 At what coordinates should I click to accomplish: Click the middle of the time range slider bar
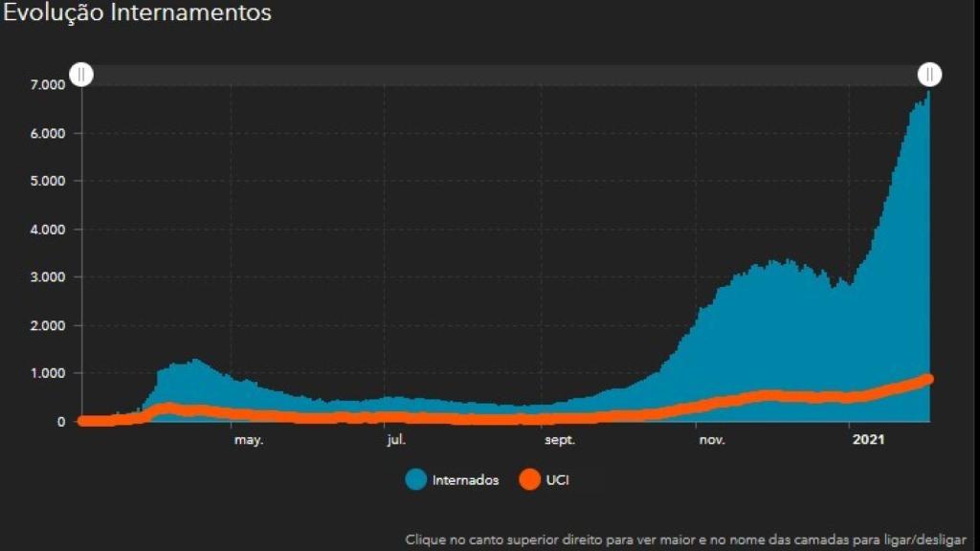click(505, 74)
